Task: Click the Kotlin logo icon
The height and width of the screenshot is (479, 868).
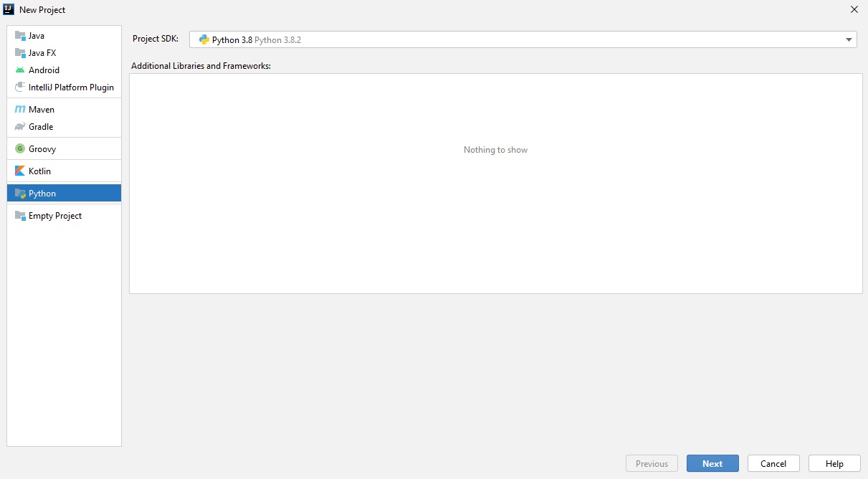Action: [x=20, y=171]
